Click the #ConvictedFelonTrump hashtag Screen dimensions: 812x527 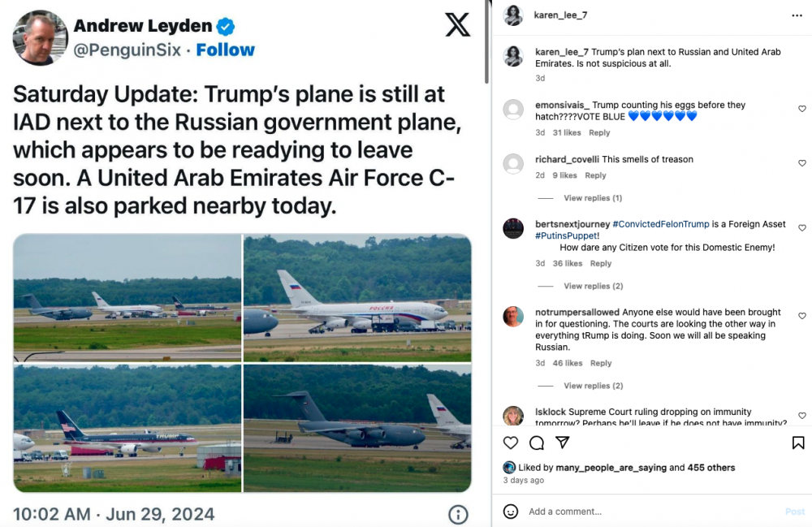tap(662, 224)
